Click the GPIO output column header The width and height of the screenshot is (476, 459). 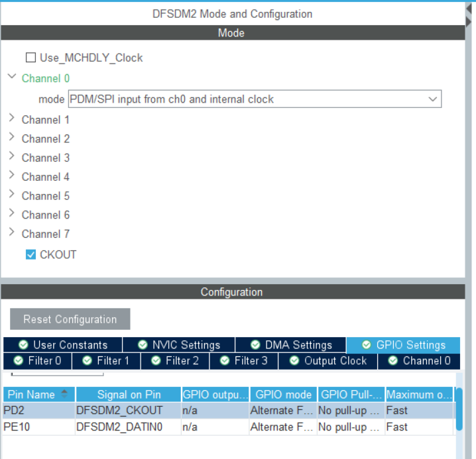pos(215,394)
